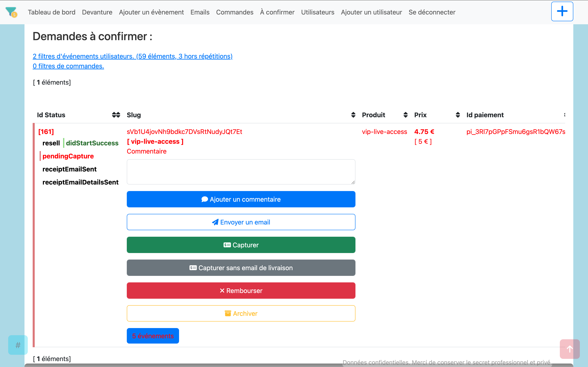Go to Tableau de bord page

pos(51,12)
